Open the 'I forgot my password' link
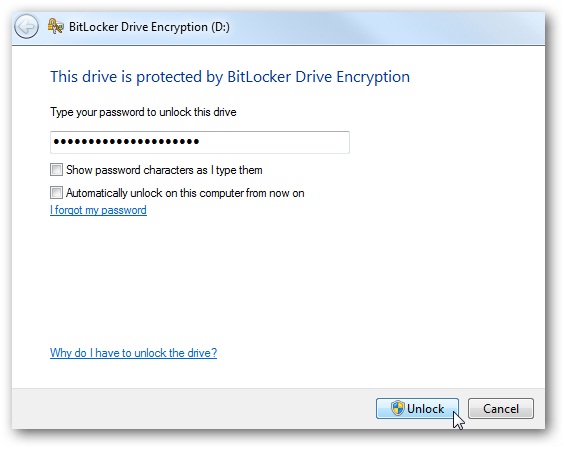Image resolution: width=565 pixels, height=449 pixels. pyautogui.click(x=98, y=210)
